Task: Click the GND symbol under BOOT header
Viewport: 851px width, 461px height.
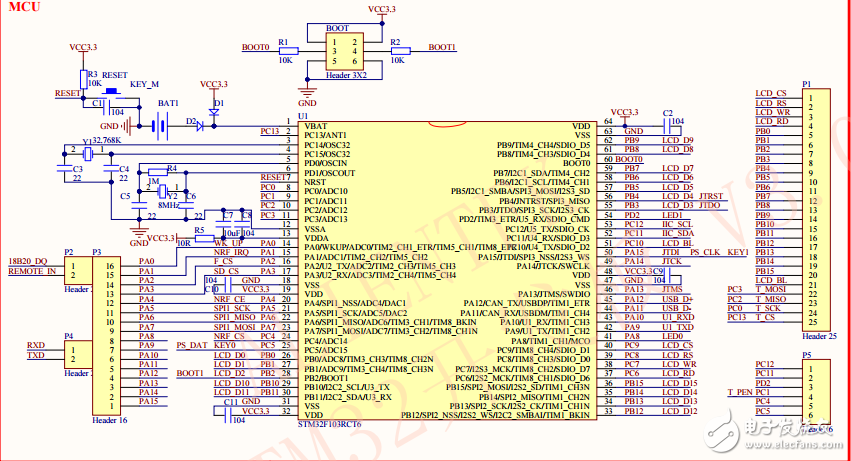Action: [x=307, y=93]
